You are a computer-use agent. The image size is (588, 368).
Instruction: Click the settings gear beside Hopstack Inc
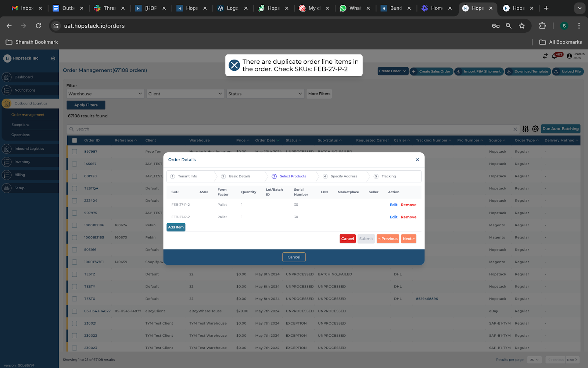53,59
